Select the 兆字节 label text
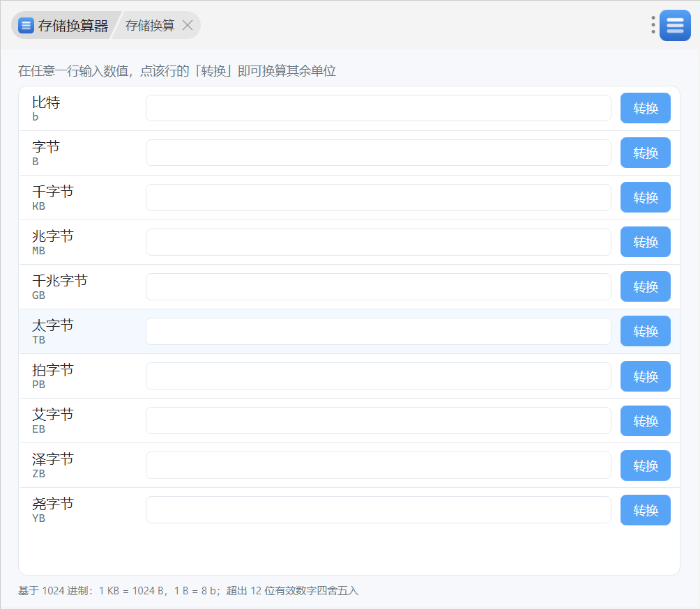Image resolution: width=700 pixels, height=609 pixels. click(x=53, y=236)
